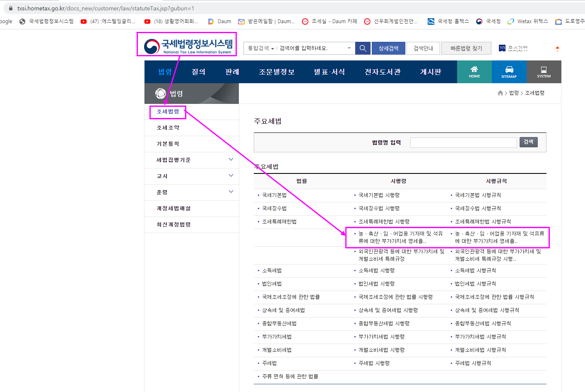
Task: Open the 주세법 시행규칙 link
Action: tap(473, 363)
